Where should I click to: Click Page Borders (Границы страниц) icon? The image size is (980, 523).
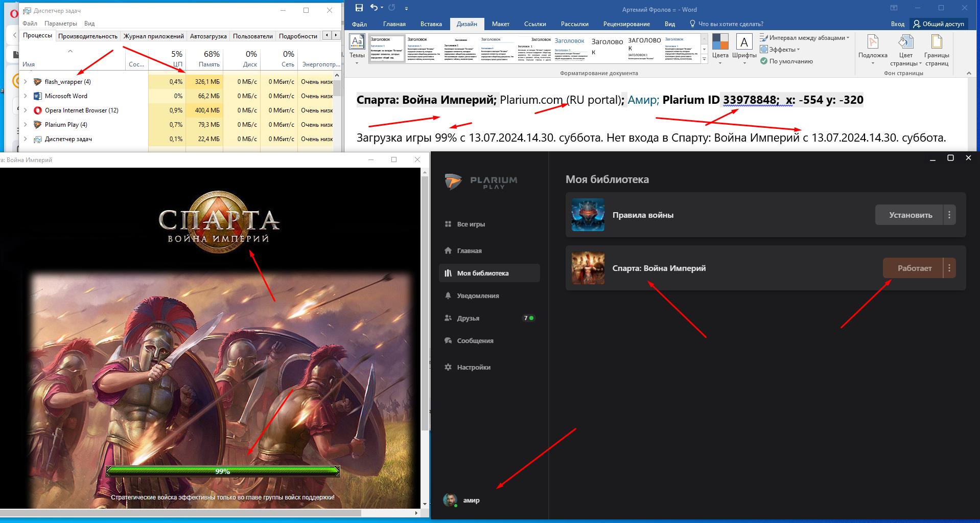pos(937,50)
